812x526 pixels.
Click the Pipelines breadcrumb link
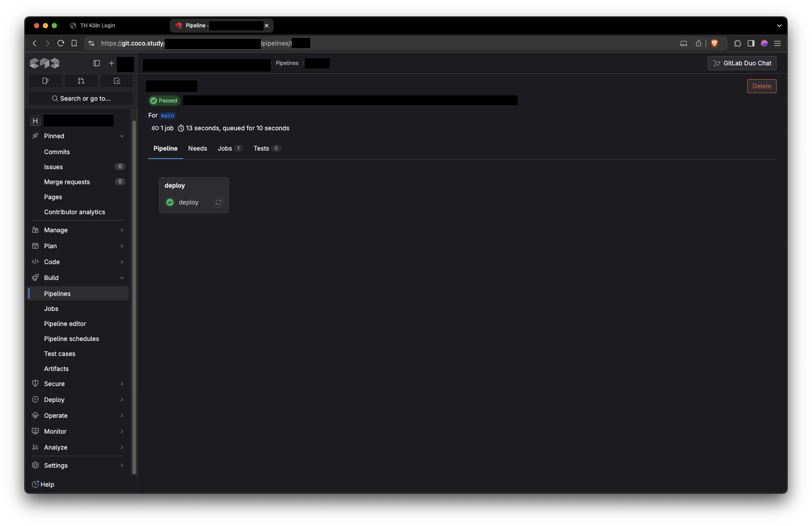[x=287, y=63]
